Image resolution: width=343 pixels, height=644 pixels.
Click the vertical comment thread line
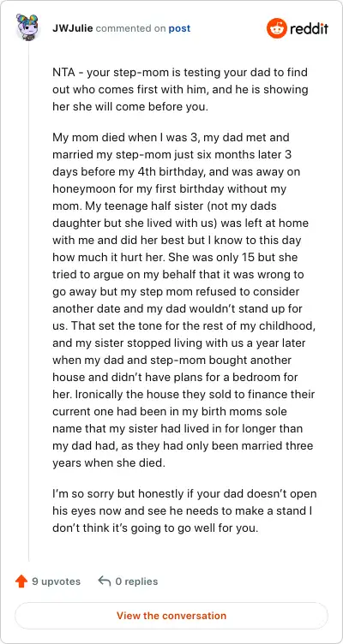(28, 301)
